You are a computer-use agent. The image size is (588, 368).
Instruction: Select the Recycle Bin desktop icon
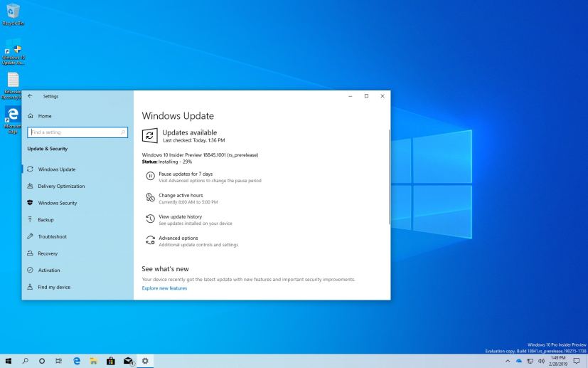pyautogui.click(x=13, y=15)
